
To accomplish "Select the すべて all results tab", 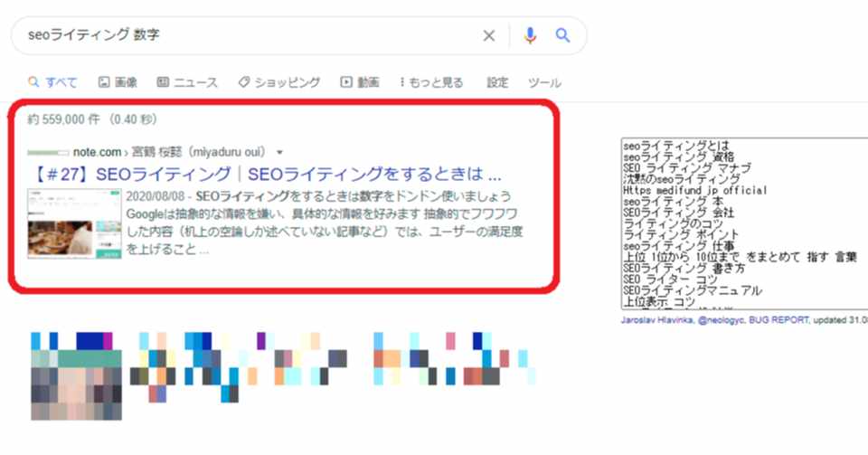I will (x=52, y=82).
